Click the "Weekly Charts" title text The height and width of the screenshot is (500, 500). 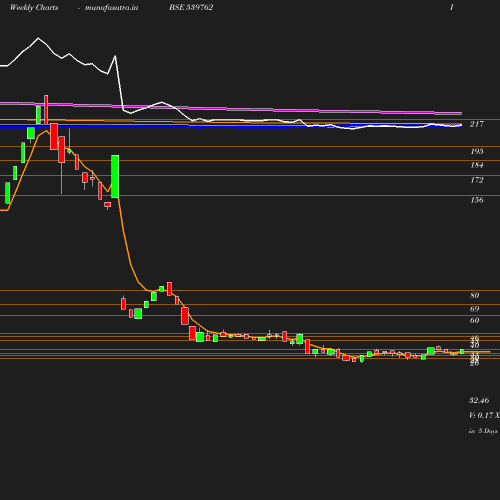(x=34, y=8)
